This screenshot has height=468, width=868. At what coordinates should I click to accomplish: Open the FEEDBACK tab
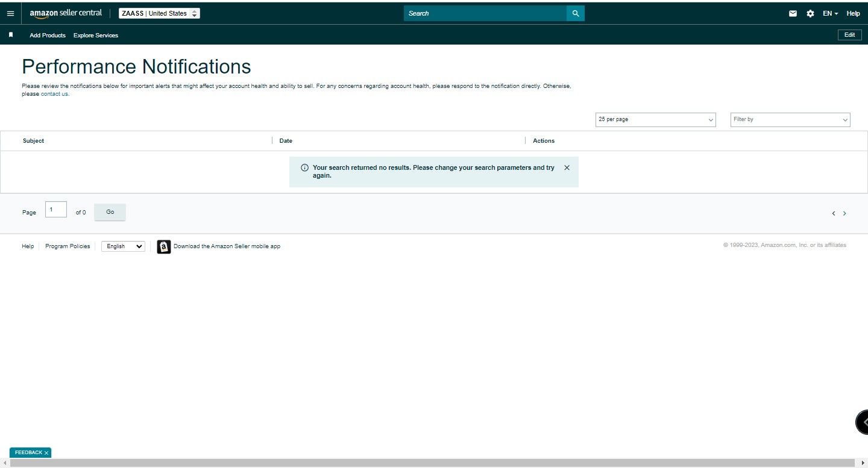pos(28,452)
